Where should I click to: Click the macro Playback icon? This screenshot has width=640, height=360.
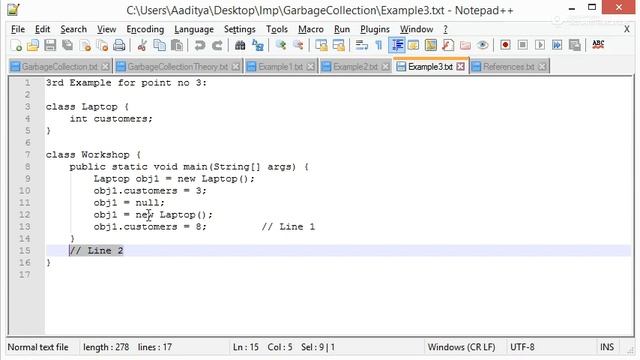click(540, 45)
